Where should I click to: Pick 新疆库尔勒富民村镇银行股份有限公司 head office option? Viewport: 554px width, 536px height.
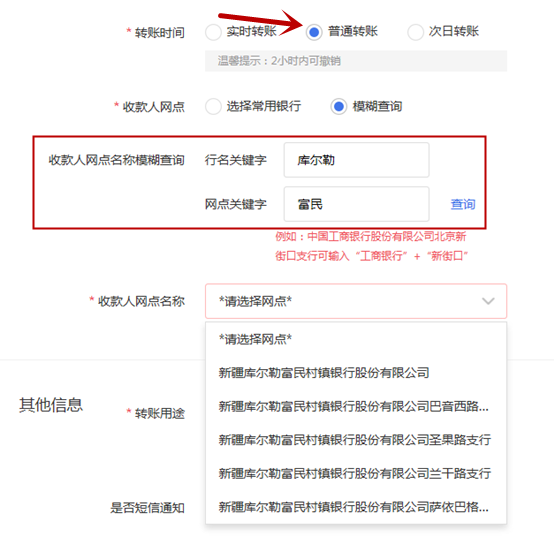coord(356,373)
